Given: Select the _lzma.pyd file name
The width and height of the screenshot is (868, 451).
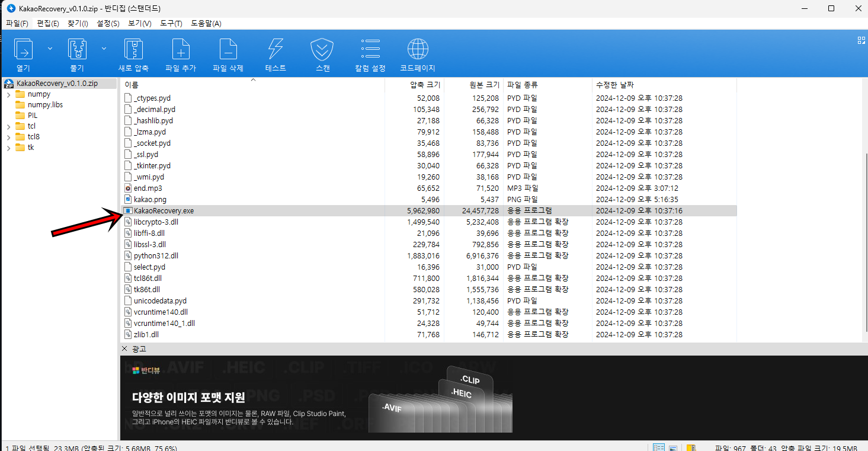Looking at the screenshot, I should tap(150, 132).
